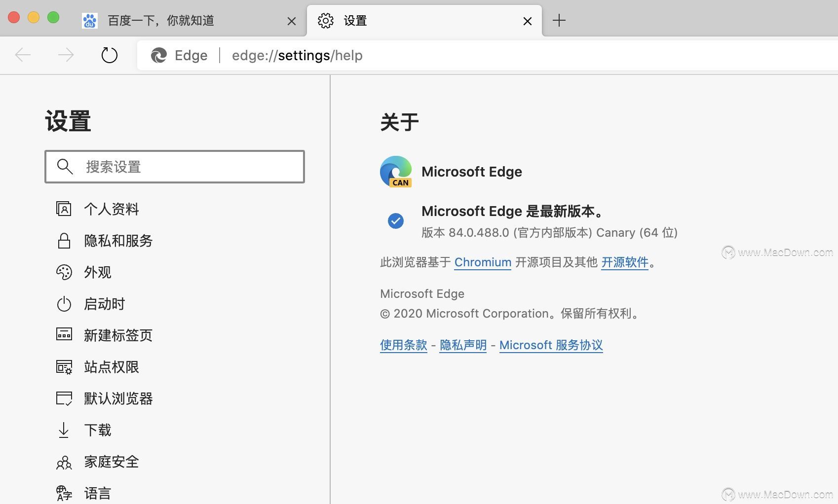Open a new tab with plus button
Screen dimensions: 838x504
click(559, 21)
